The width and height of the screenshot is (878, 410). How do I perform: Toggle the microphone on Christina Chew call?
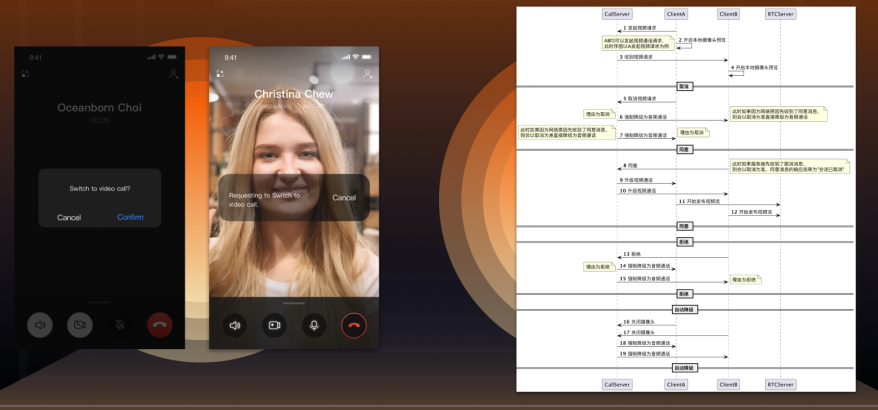[x=314, y=325]
